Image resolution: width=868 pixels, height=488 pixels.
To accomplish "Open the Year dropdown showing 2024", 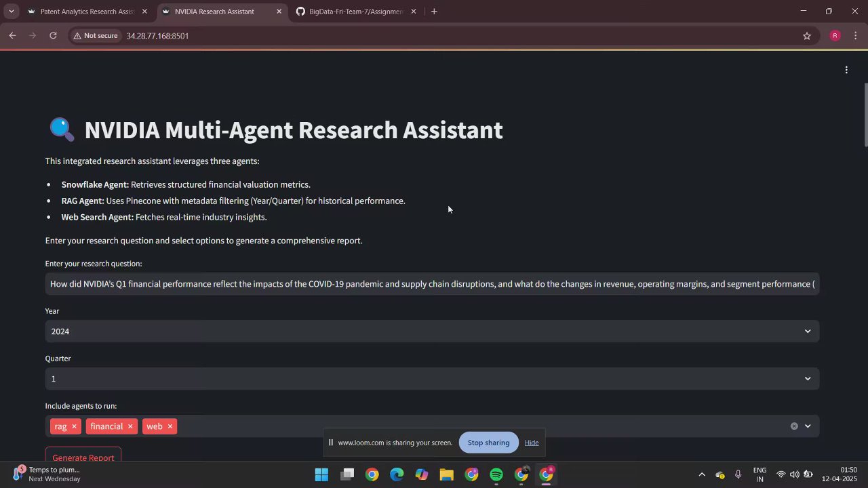I will click(x=433, y=331).
